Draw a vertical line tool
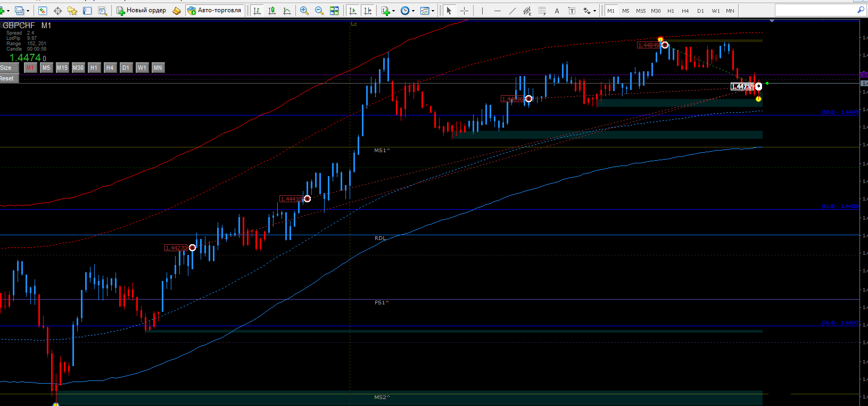Viewport: 868px width, 406px height. pyautogui.click(x=482, y=11)
